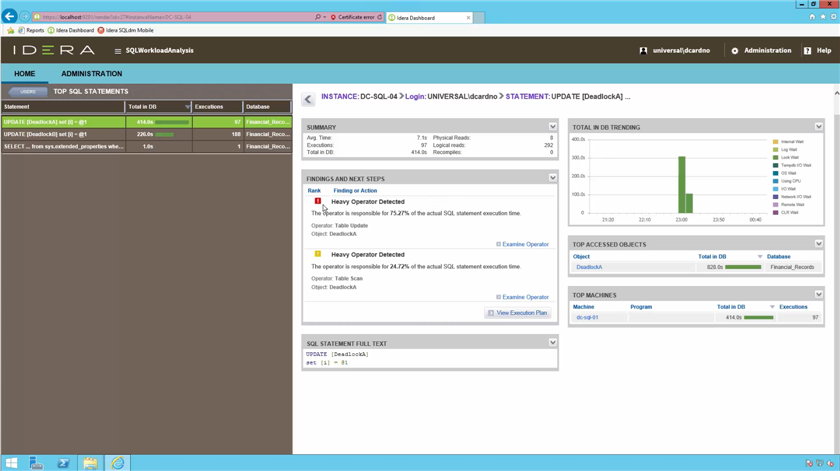Open File Explorer from the taskbar
The image size is (840, 471).
pos(90,463)
